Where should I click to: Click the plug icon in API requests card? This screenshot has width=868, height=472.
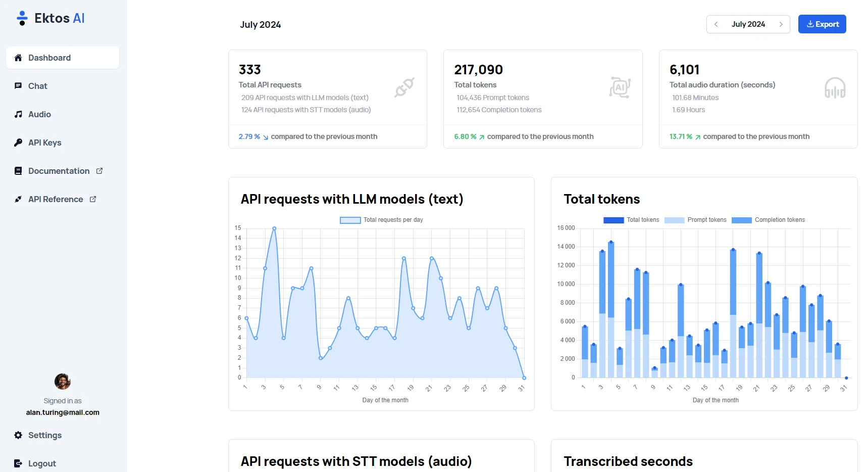pyautogui.click(x=404, y=87)
